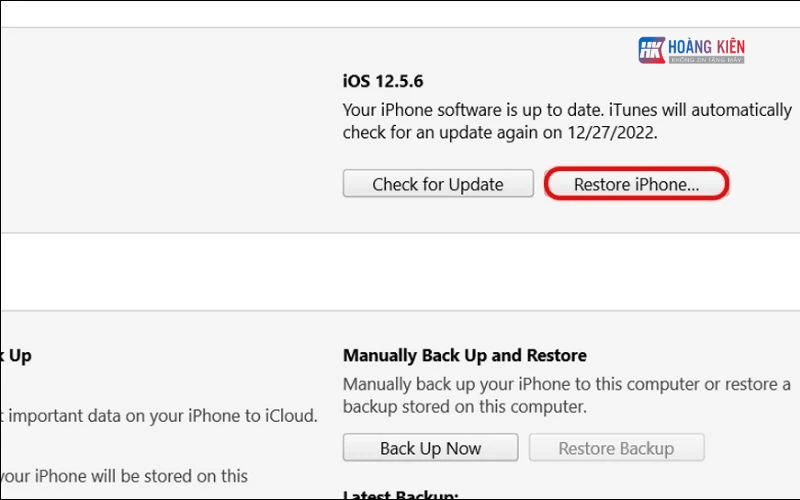
Task: Click the Check for Update button
Action: (x=438, y=184)
